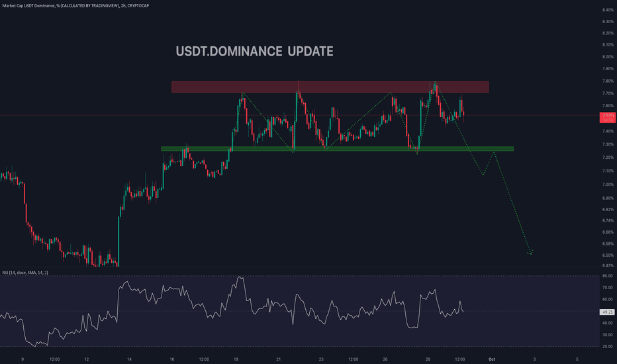Screen dimensions: 617x364
Task: Click the 7.80% level on price axis
Action: tap(606, 81)
